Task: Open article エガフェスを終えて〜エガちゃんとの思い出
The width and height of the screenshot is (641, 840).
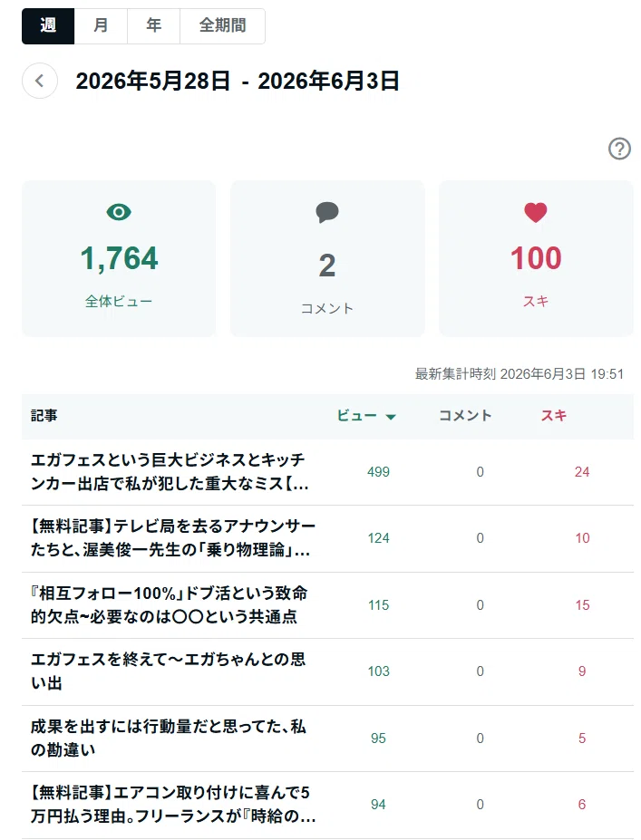Action: pyautogui.click(x=168, y=671)
